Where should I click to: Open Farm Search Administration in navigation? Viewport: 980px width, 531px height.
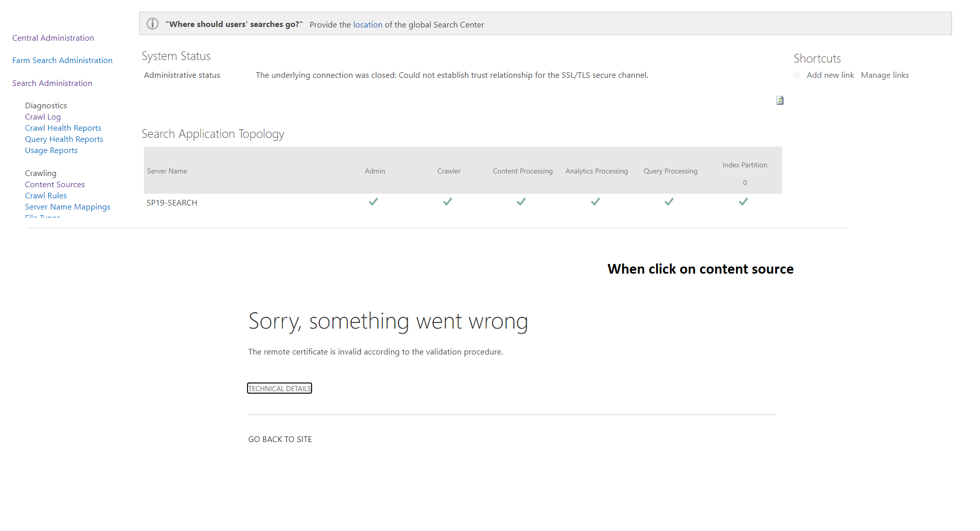[x=62, y=60]
